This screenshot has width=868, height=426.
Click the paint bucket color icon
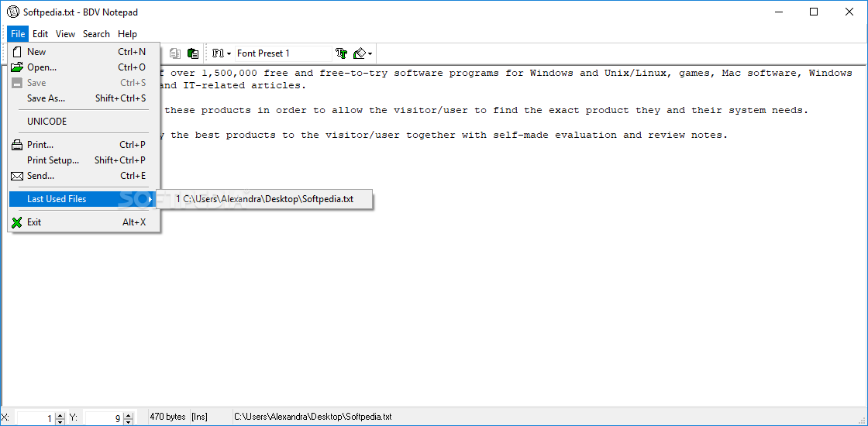click(360, 53)
